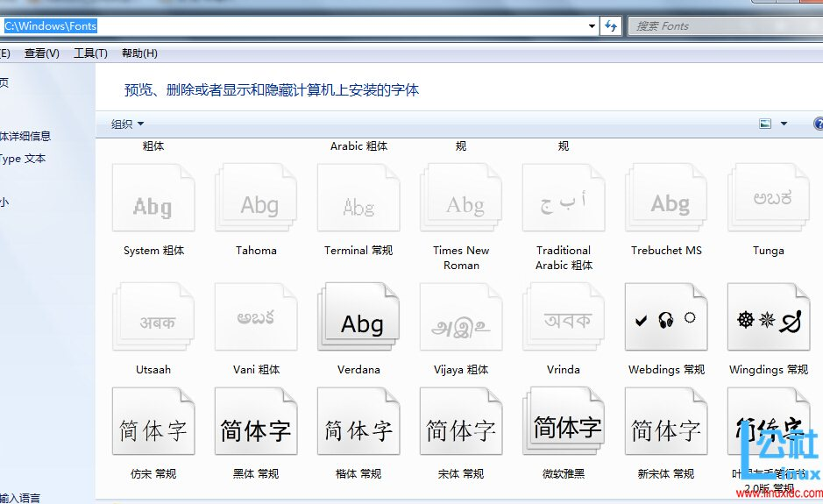Select the 楷体 常规 font icon
The image size is (823, 504).
(x=358, y=429)
